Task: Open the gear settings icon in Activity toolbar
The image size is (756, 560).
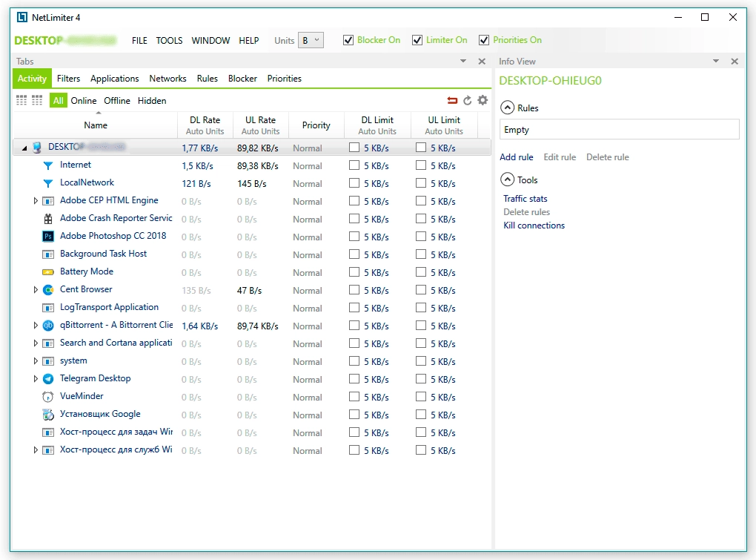Action: click(x=483, y=100)
